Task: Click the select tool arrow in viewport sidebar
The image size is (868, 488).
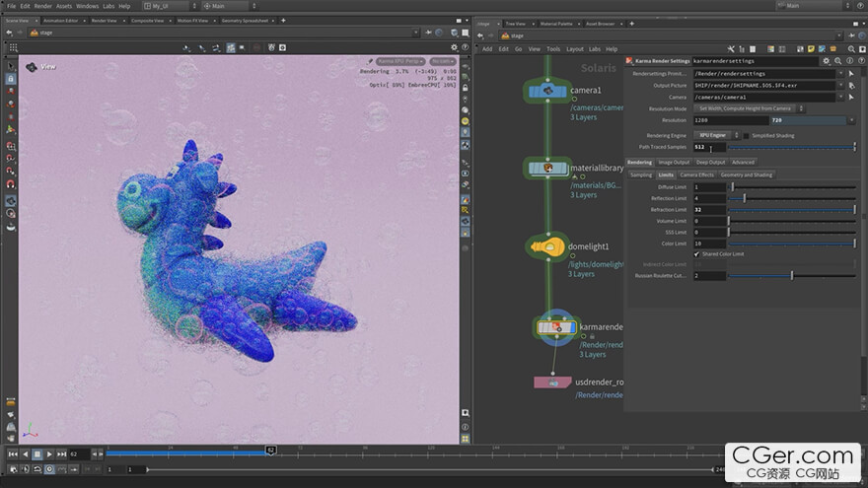Action: tap(10, 65)
